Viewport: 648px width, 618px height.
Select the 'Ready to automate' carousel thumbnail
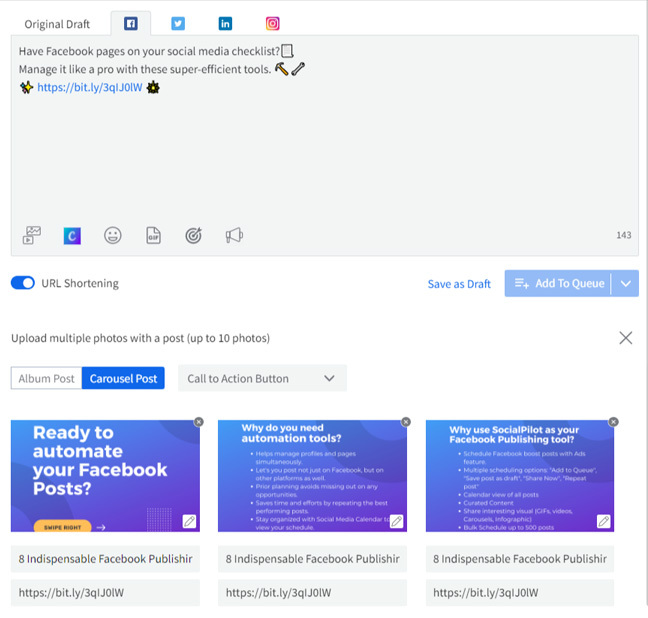[105, 476]
